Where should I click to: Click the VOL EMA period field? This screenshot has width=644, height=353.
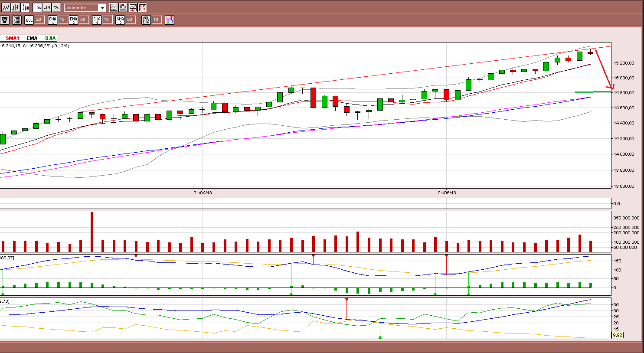click(157, 20)
